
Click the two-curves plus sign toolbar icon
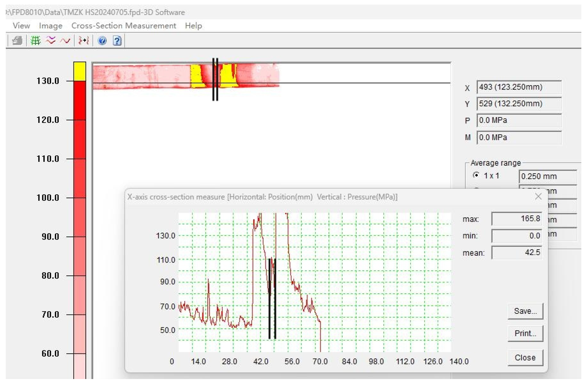pyautogui.click(x=84, y=40)
